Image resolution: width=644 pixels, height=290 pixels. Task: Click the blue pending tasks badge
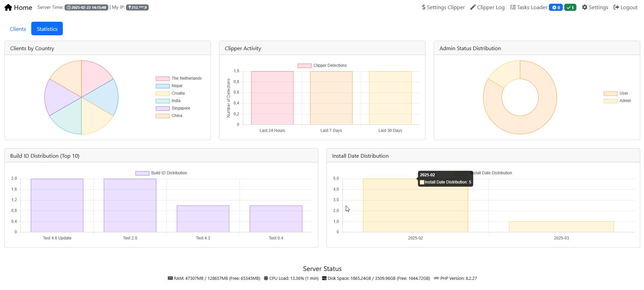[x=556, y=7]
